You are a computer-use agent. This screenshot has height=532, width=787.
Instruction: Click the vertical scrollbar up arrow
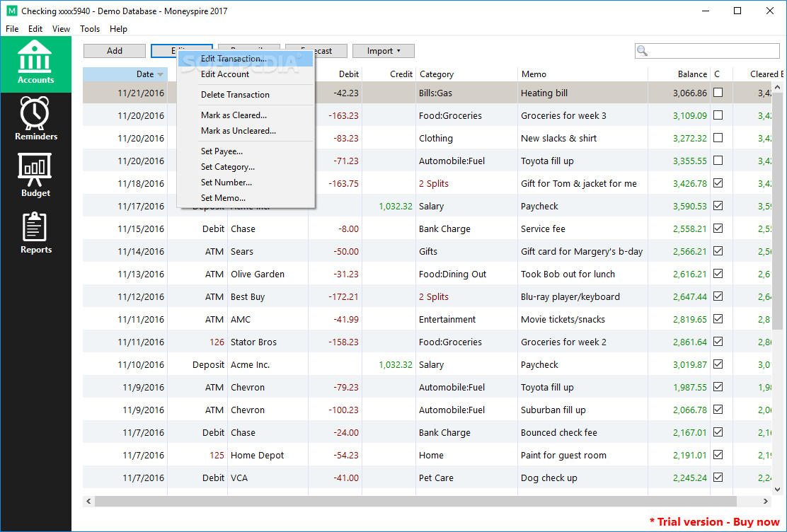(x=778, y=87)
